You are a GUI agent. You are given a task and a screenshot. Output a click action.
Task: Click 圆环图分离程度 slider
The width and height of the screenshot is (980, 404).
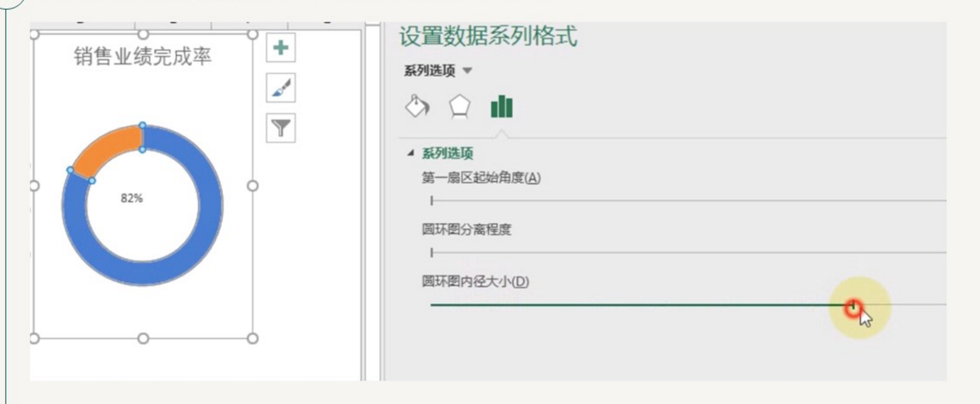click(688, 253)
